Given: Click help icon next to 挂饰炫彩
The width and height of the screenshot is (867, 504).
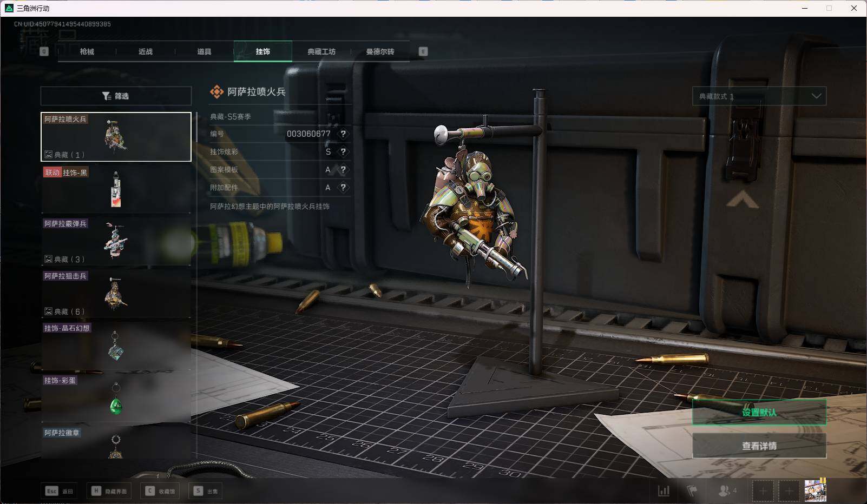Looking at the screenshot, I should tap(343, 152).
